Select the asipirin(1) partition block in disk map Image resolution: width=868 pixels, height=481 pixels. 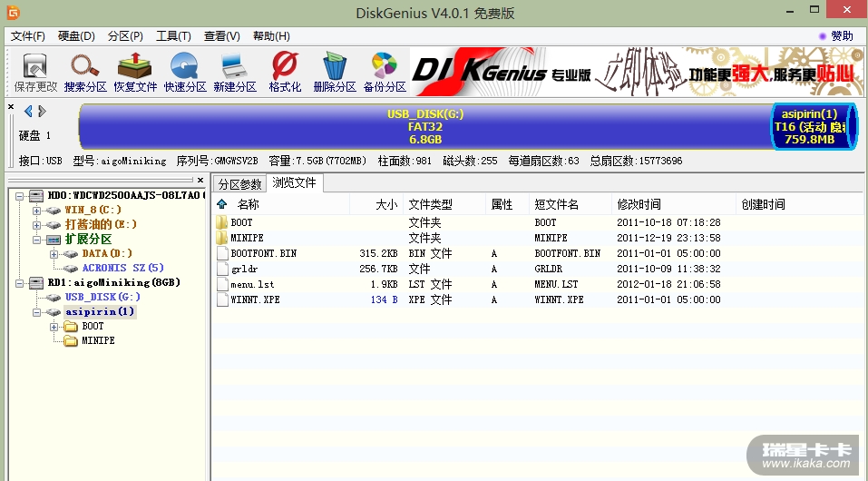pos(813,127)
